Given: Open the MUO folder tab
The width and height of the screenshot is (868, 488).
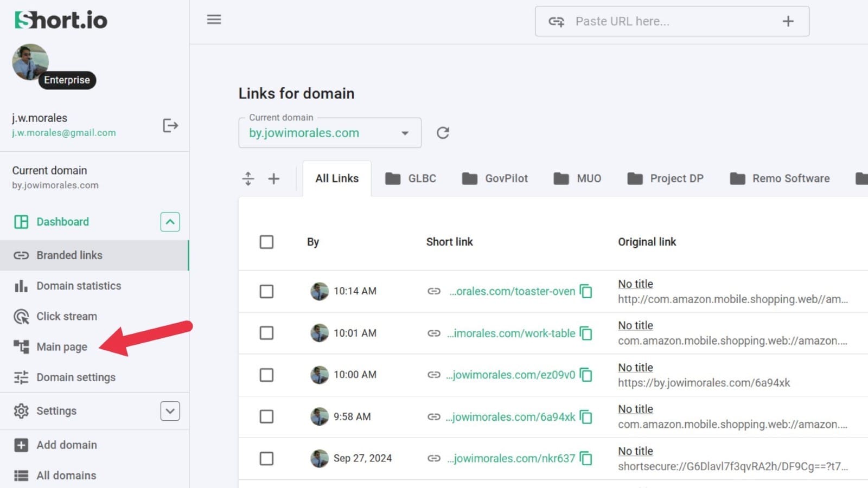Looking at the screenshot, I should tap(577, 178).
